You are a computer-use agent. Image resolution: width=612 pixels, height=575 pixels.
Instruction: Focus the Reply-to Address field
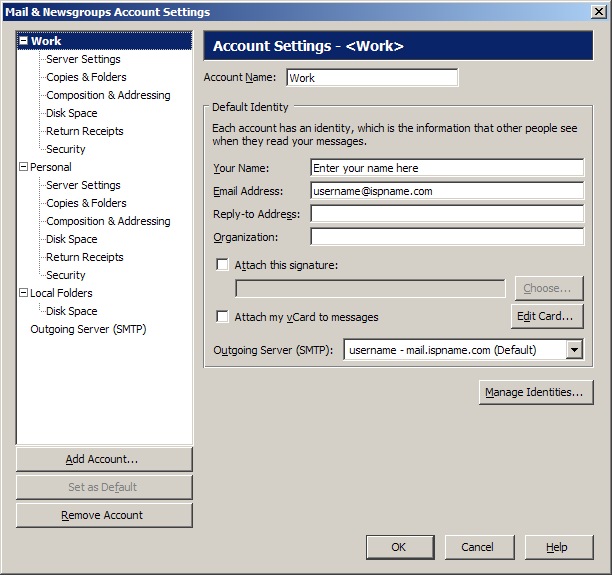pyautogui.click(x=446, y=214)
